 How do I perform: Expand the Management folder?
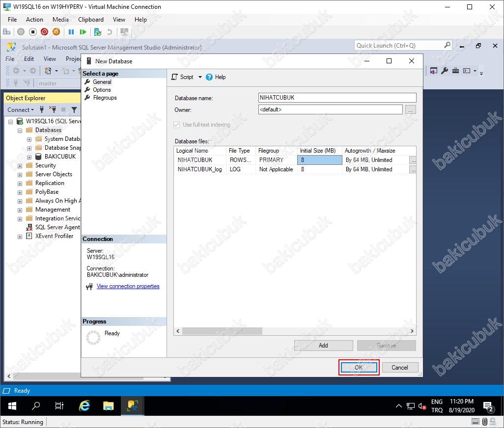coord(20,210)
